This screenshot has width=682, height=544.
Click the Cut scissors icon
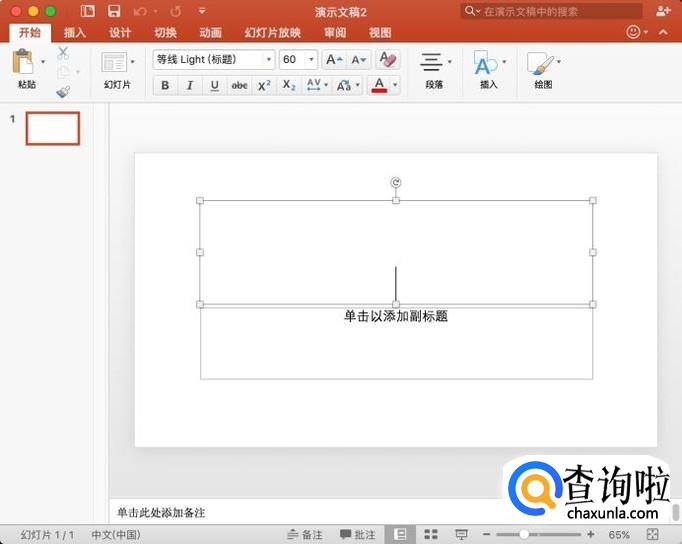[63, 53]
